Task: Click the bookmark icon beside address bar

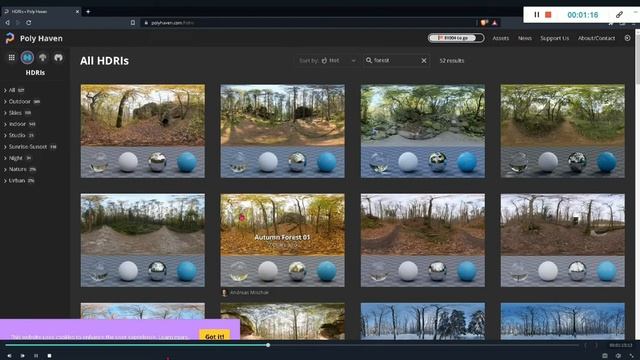Action: pos(133,23)
